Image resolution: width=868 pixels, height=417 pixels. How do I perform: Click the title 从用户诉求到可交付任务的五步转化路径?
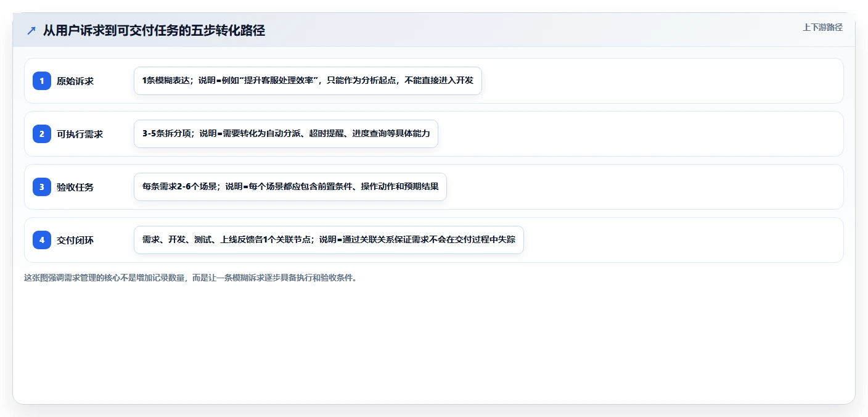154,30
